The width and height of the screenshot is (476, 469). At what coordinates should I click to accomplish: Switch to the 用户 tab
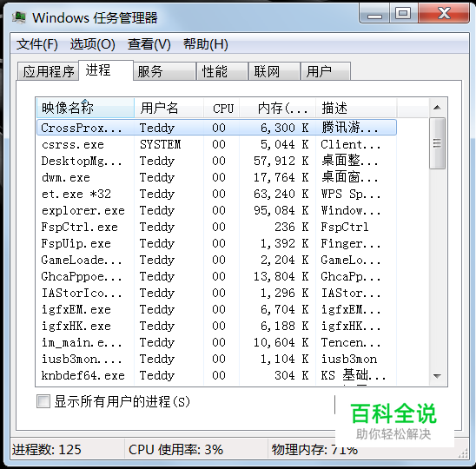(326, 71)
